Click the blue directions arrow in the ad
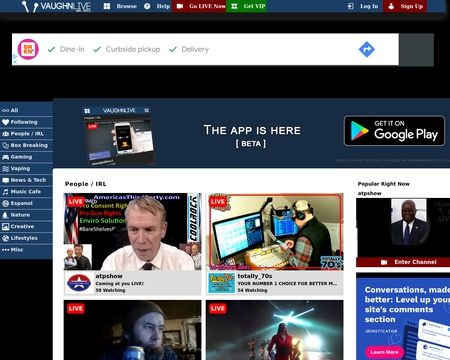The image size is (450, 360). [x=367, y=49]
